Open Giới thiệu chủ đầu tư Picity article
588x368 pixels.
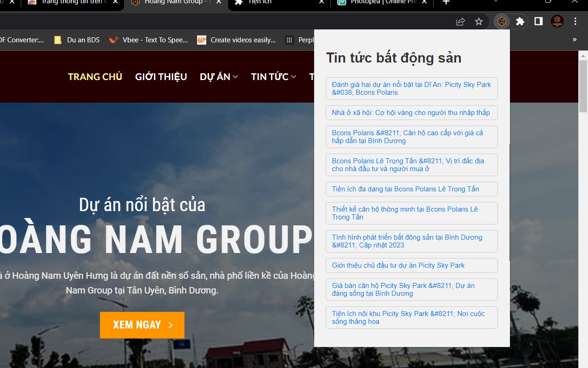pos(412,265)
